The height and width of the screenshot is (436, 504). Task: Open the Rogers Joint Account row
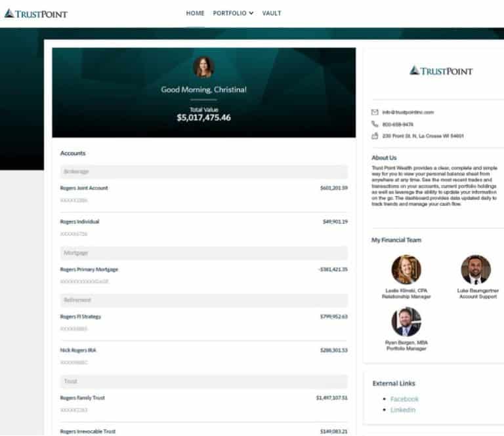[204, 194]
